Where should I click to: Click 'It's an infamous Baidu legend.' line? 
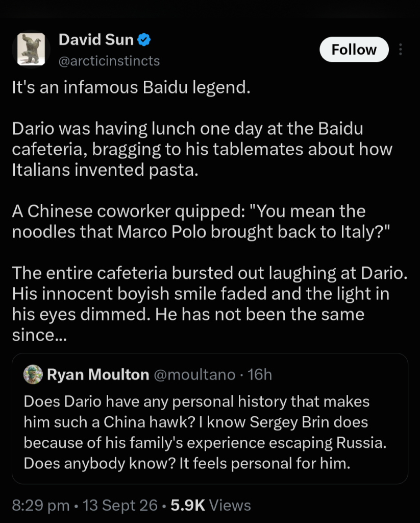pos(131,87)
